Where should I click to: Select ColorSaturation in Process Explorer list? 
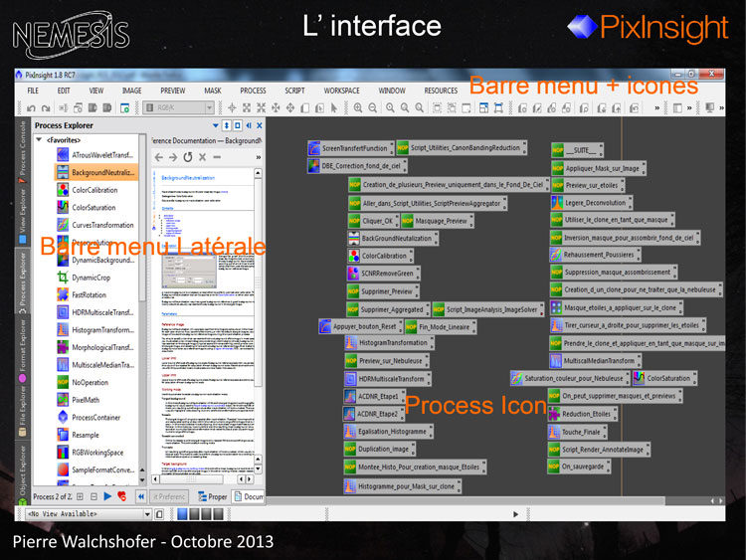(87, 208)
